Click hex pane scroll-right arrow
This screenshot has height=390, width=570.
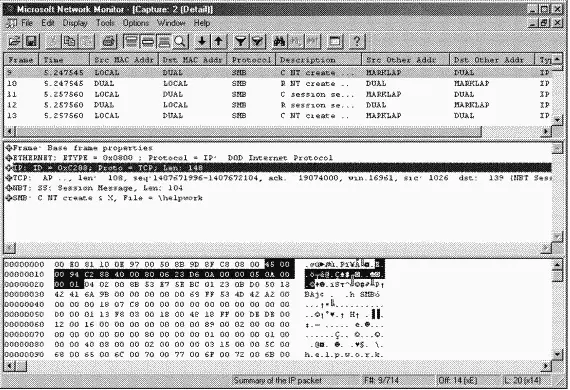coord(546,366)
